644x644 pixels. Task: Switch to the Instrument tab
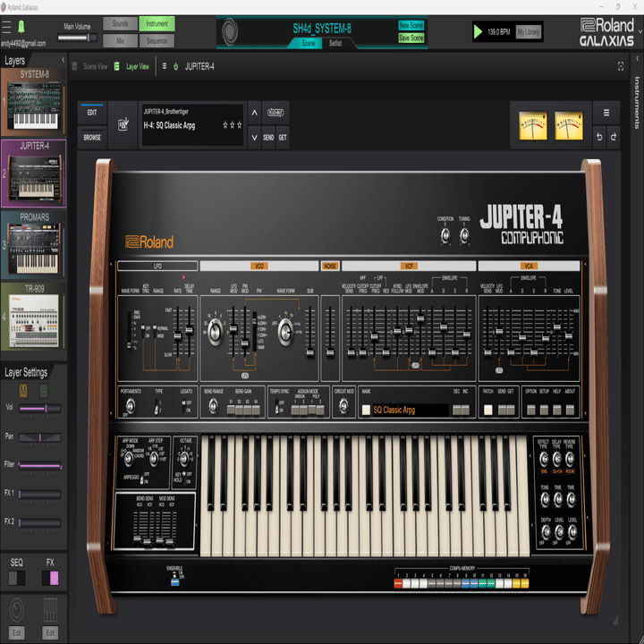[x=157, y=24]
